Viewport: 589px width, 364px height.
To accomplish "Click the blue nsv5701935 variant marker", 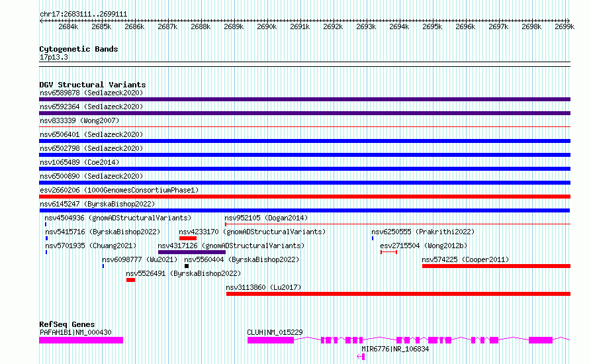I will [x=46, y=252].
